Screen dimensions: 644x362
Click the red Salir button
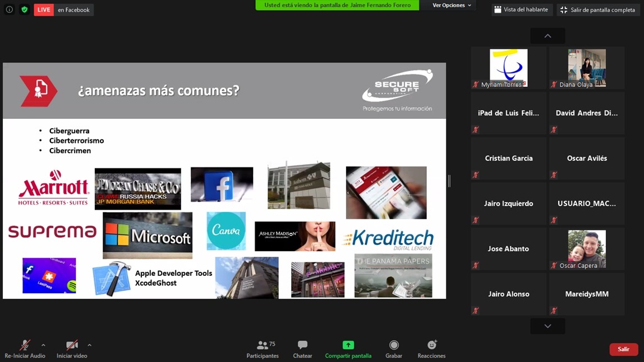pos(623,349)
